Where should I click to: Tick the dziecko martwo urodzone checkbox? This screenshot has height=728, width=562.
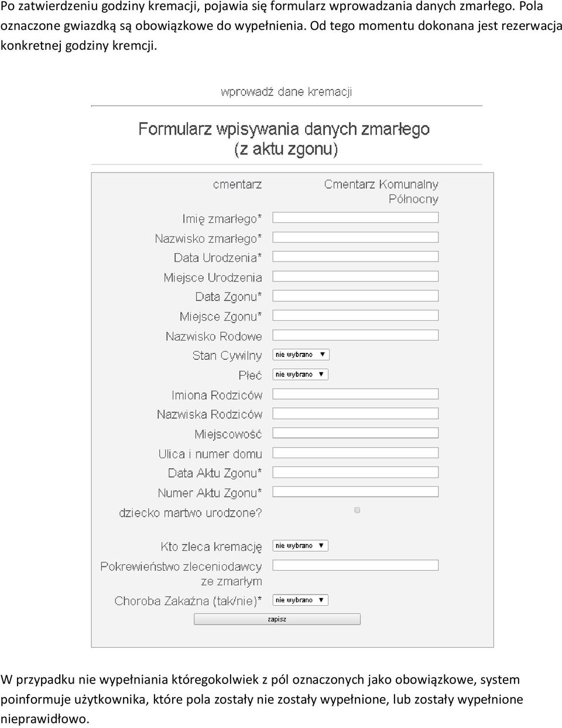click(357, 510)
